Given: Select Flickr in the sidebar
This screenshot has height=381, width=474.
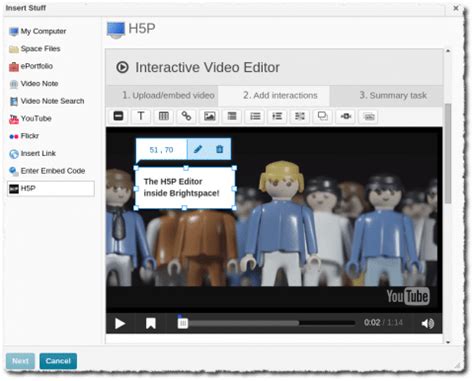Looking at the screenshot, I should click(24, 136).
